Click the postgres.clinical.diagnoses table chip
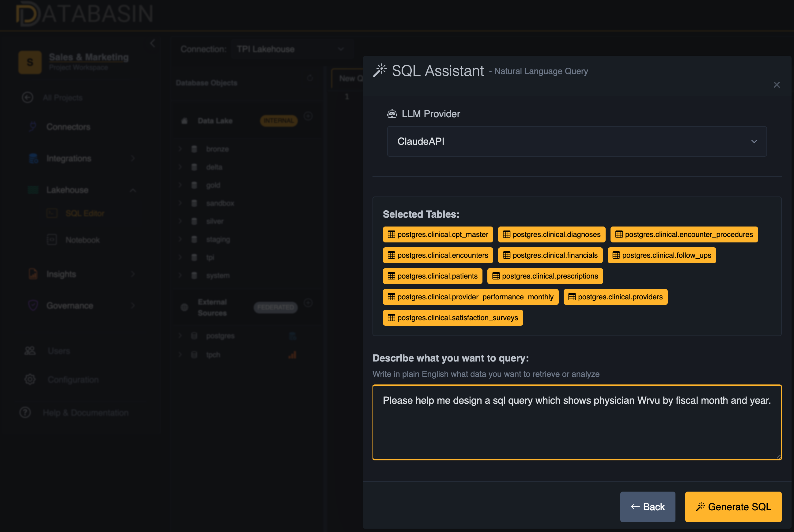The height and width of the screenshot is (532, 794). (551, 234)
